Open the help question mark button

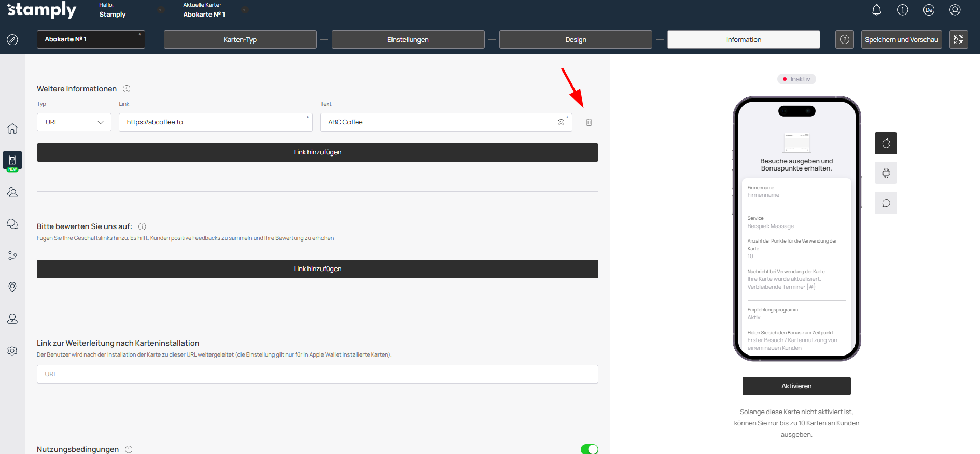[844, 39]
